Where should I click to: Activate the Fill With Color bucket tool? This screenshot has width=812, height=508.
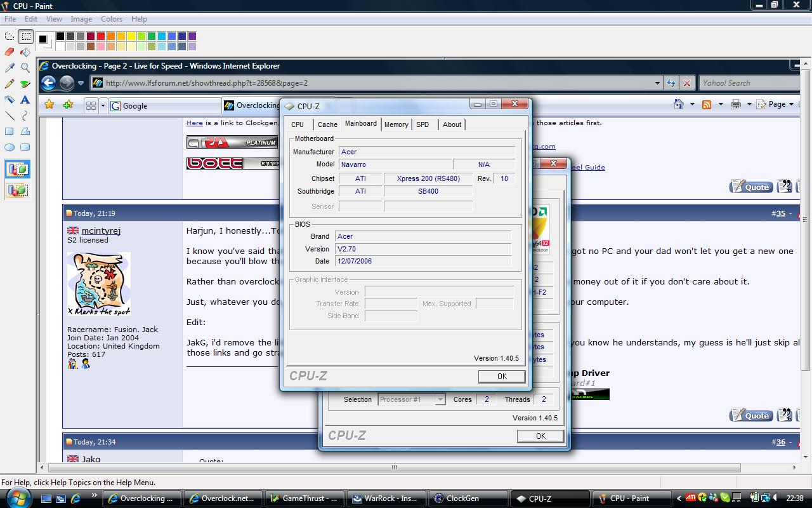tap(25, 52)
